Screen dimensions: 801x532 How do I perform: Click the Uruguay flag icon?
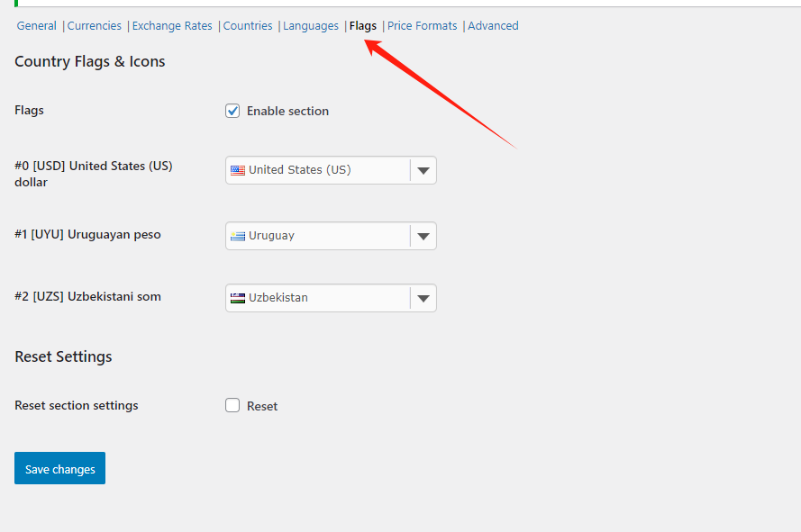[238, 236]
